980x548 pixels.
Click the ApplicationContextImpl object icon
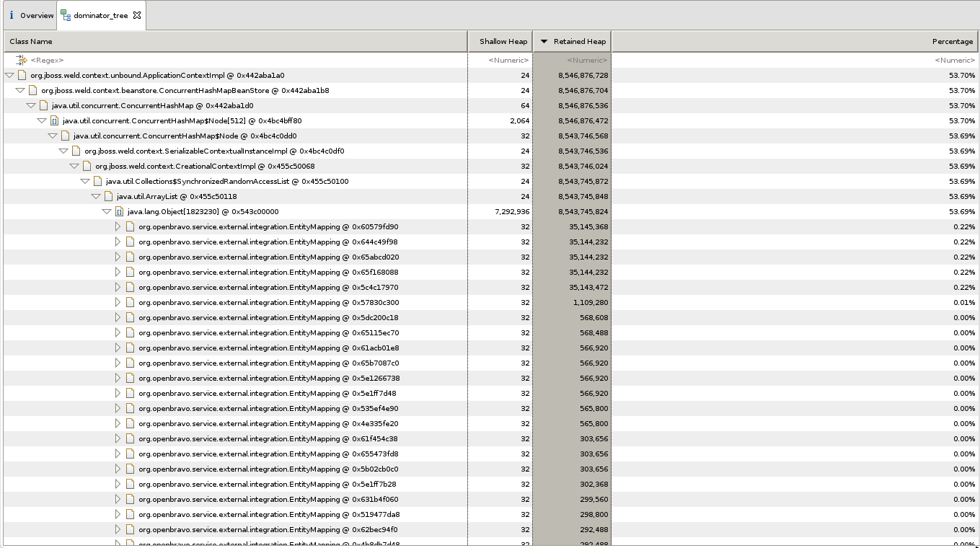coord(22,76)
